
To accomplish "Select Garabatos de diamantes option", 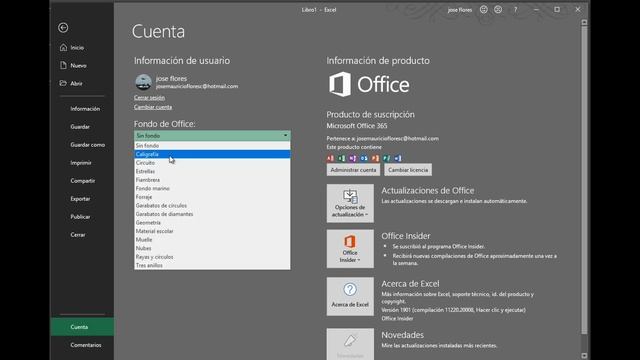I will point(212,214).
